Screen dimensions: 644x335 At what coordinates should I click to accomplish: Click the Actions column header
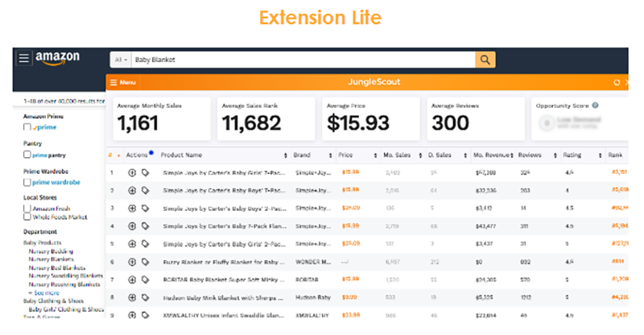click(137, 155)
